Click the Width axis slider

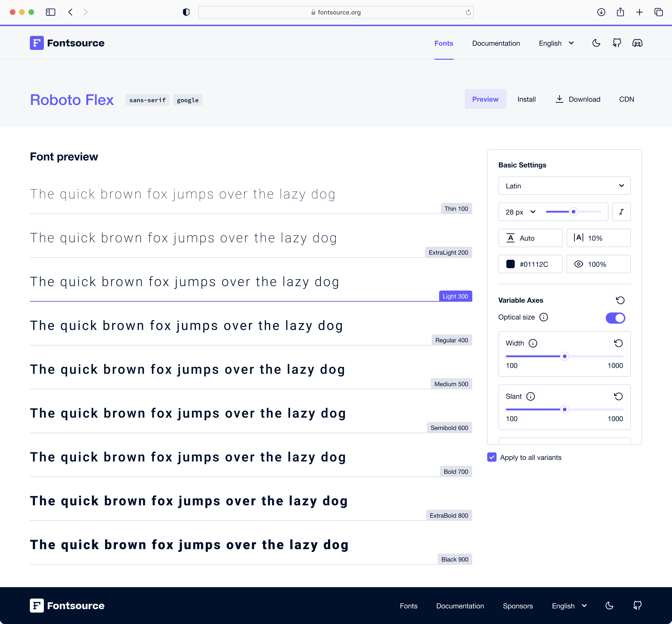pos(564,356)
